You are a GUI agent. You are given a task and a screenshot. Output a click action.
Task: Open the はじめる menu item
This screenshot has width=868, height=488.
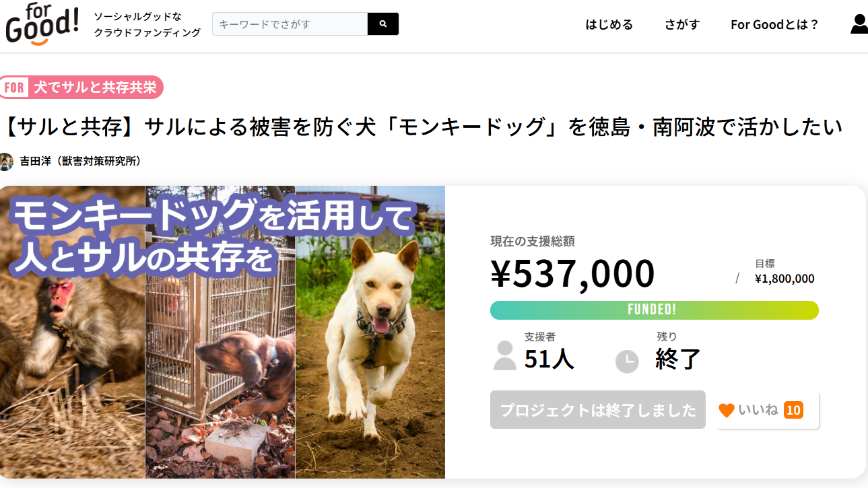click(x=609, y=25)
